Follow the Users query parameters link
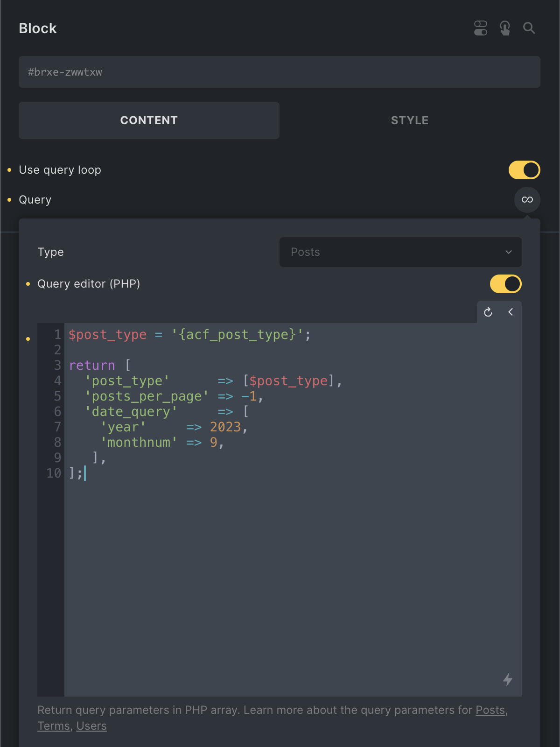Screen dimensions: 560x747 click(91, 726)
